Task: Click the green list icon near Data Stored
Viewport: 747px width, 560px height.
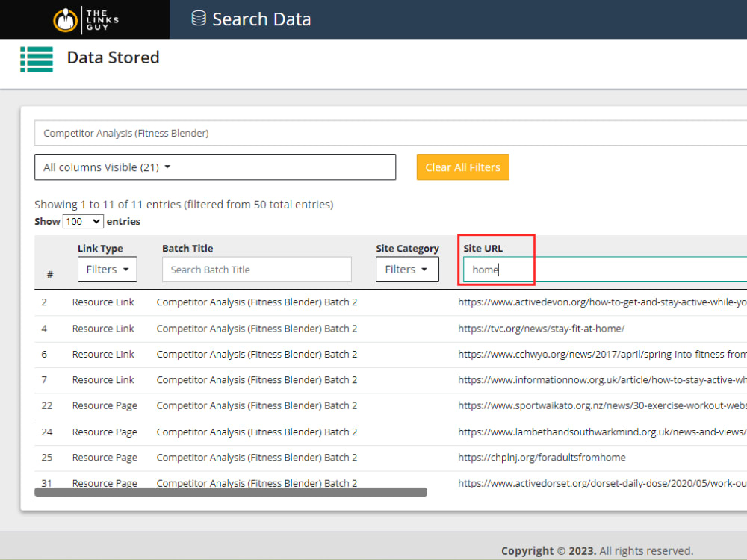Action: [36, 58]
